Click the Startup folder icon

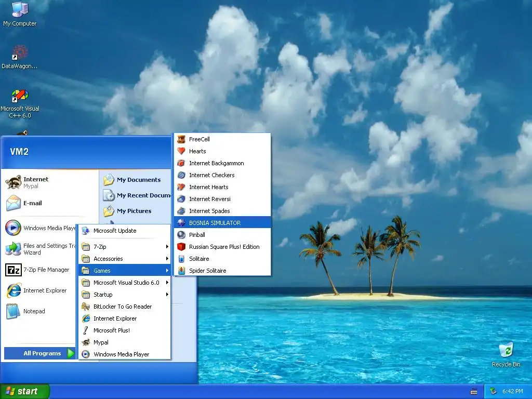(x=86, y=295)
